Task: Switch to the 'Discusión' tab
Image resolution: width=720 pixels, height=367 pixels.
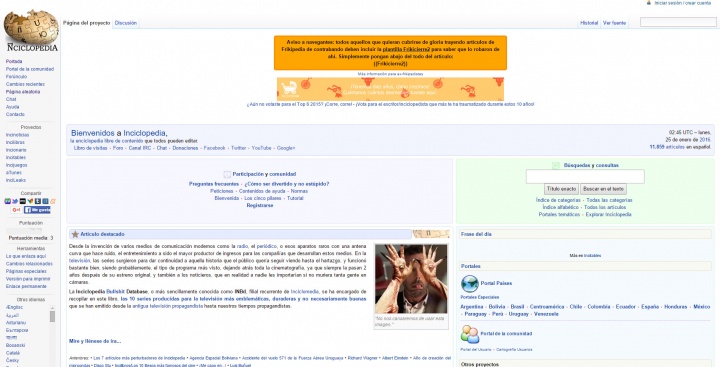Action: pos(126,23)
